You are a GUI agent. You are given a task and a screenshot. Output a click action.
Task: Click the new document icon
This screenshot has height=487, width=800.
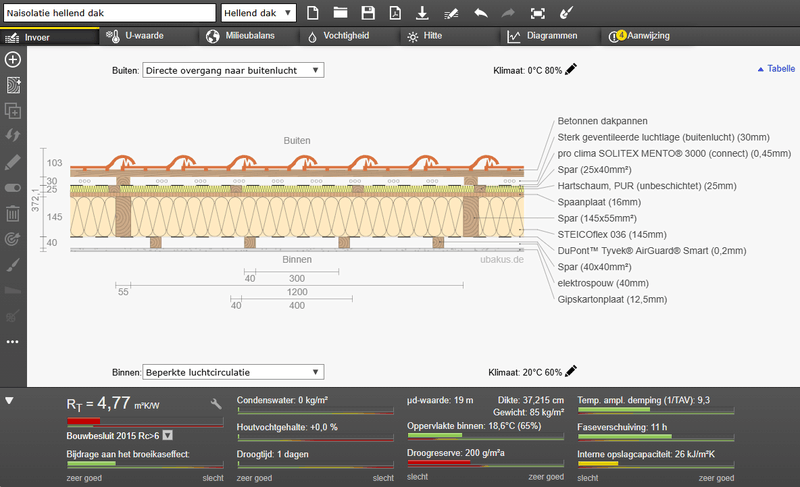[x=313, y=13]
